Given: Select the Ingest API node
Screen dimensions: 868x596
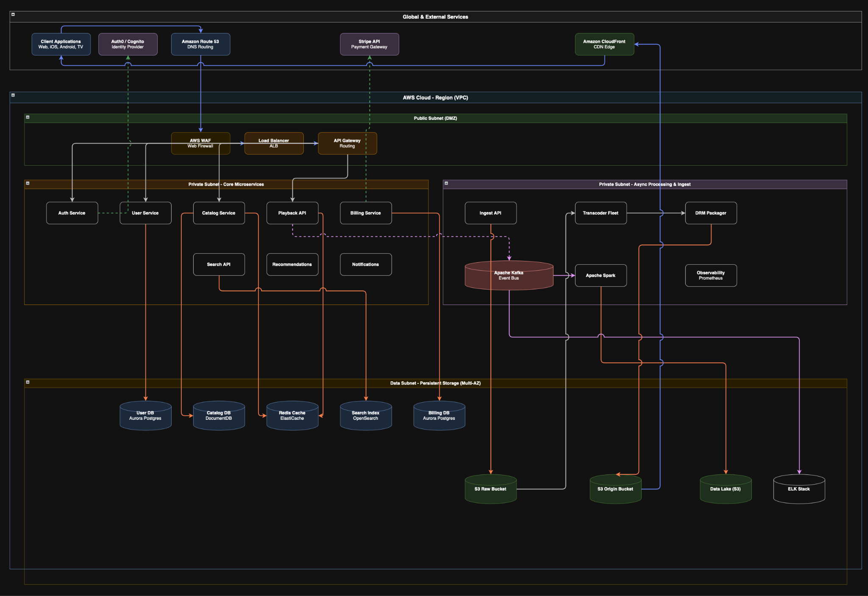Looking at the screenshot, I should point(491,213).
